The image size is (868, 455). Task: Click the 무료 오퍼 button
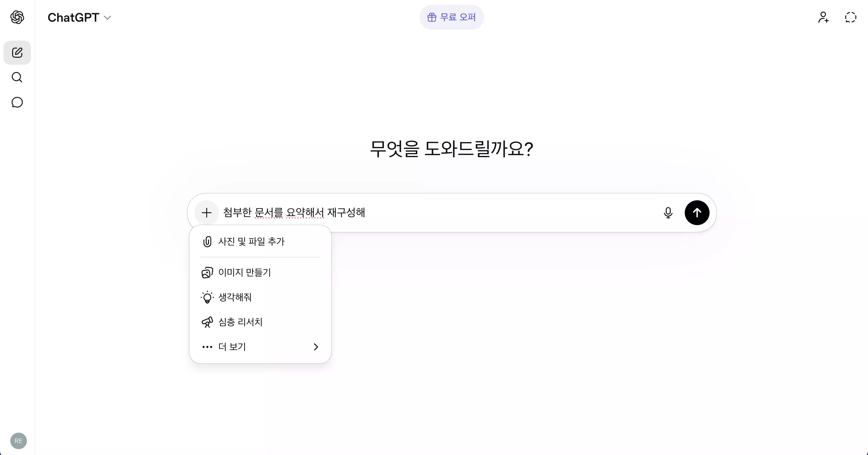coord(452,17)
